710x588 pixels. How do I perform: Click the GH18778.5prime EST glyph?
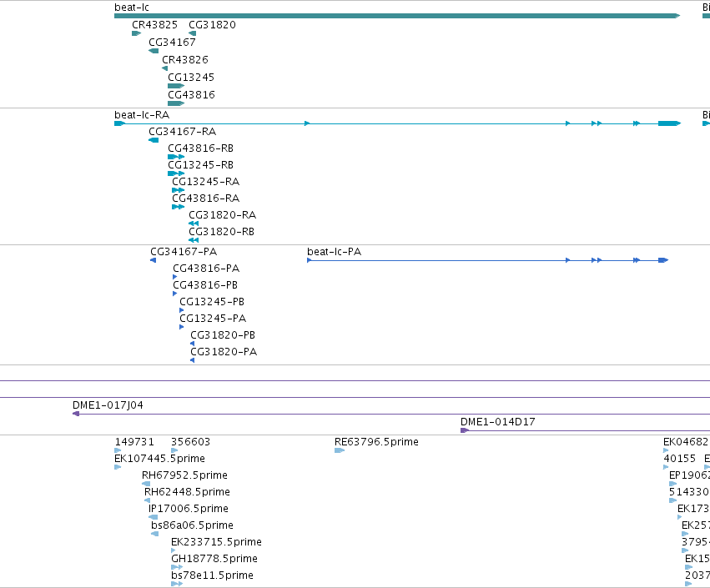[177, 567]
